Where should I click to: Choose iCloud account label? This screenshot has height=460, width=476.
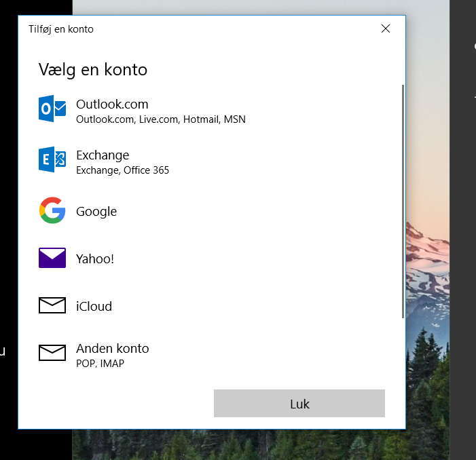click(94, 306)
